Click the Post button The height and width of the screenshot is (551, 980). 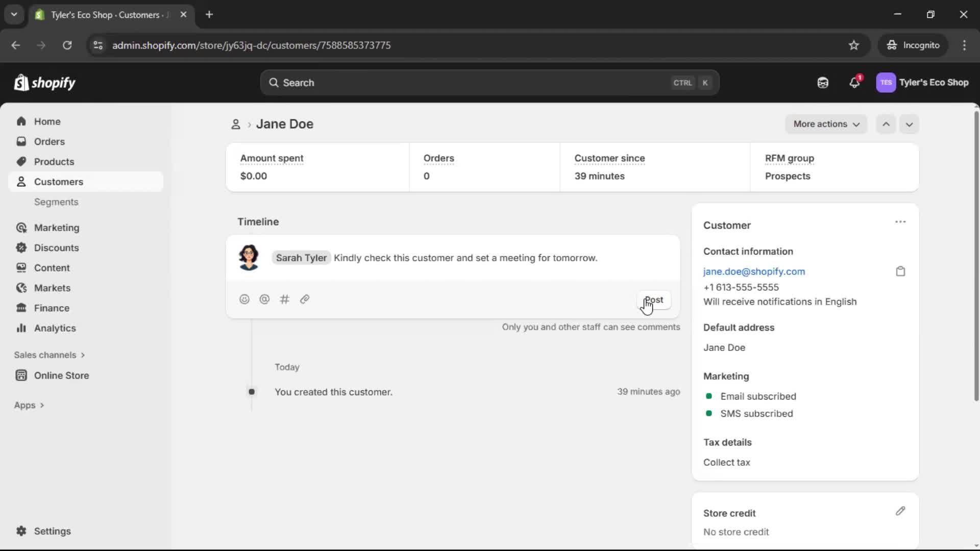pos(654,300)
